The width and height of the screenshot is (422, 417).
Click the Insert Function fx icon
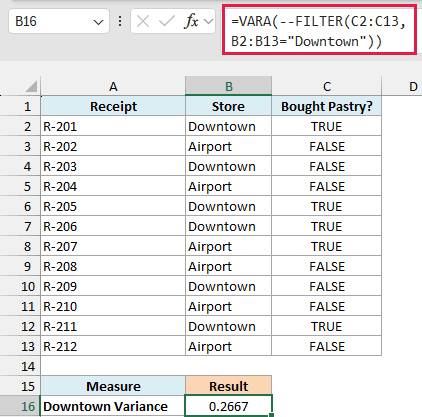point(191,22)
